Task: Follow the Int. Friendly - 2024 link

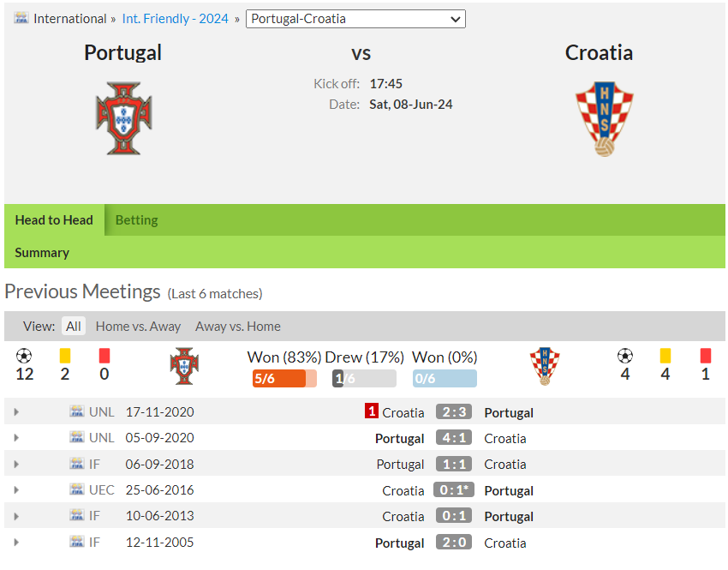Action: (175, 19)
